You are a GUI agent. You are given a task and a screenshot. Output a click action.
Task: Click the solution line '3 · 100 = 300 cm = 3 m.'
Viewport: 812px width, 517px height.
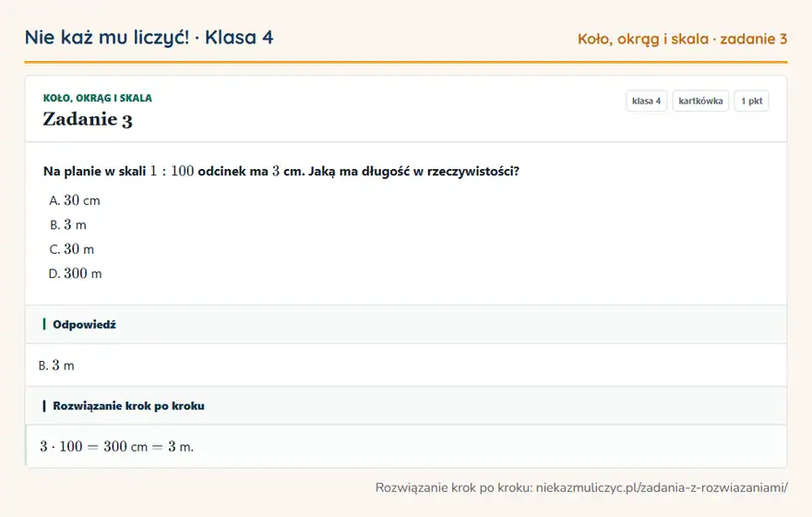coord(116,447)
